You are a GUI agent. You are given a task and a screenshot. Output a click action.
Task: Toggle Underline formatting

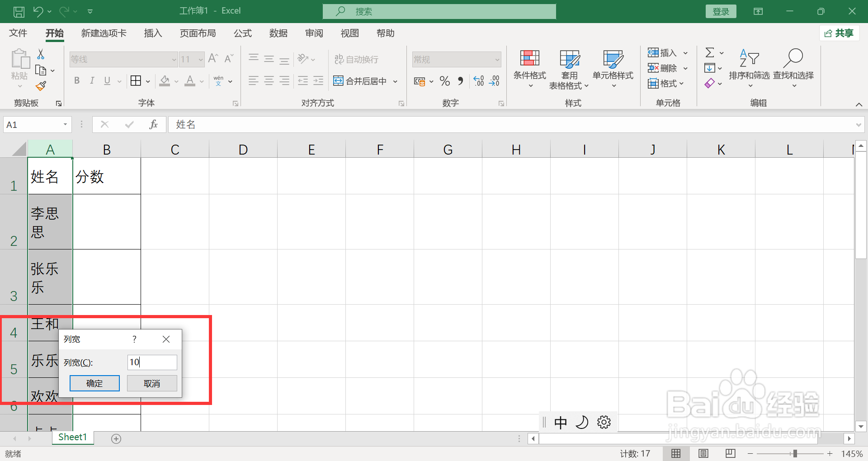[107, 81]
